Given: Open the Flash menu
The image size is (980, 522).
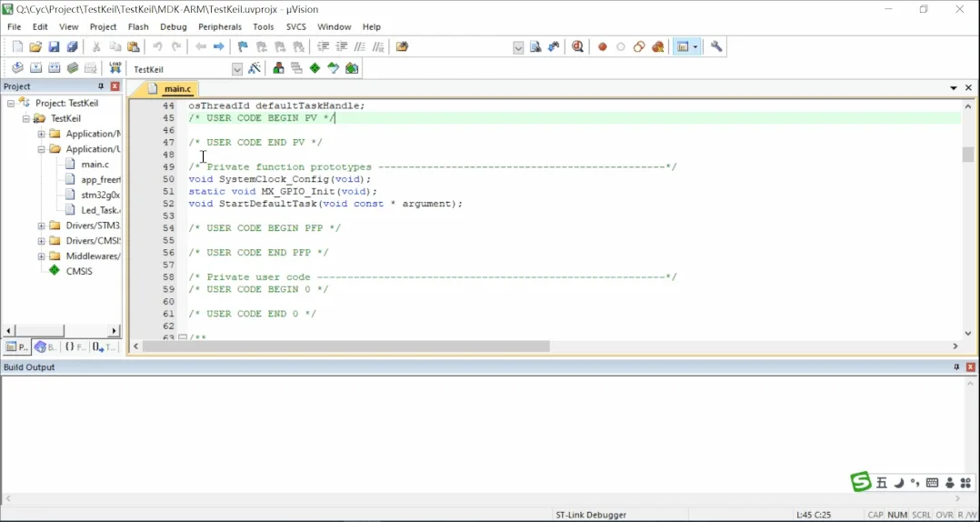Looking at the screenshot, I should 138,27.
